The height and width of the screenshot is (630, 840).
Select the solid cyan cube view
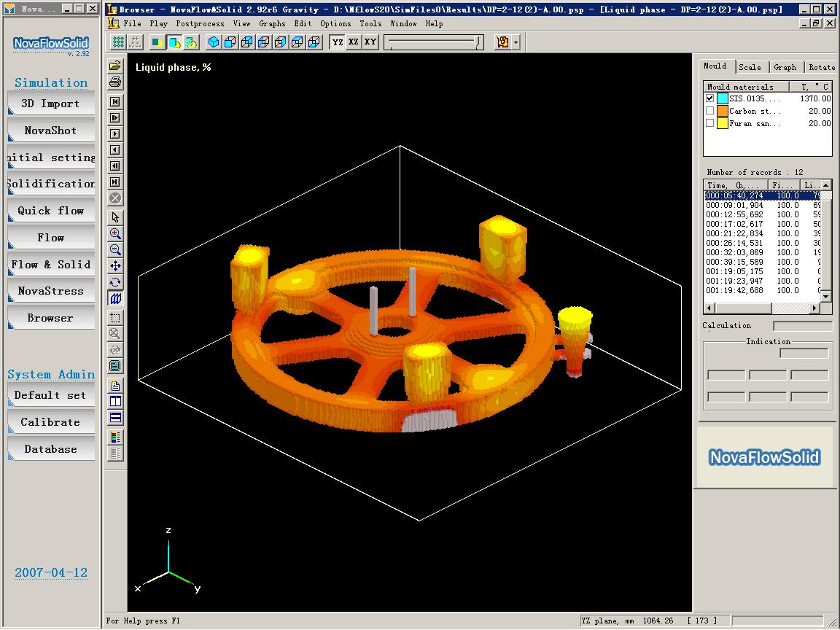213,42
